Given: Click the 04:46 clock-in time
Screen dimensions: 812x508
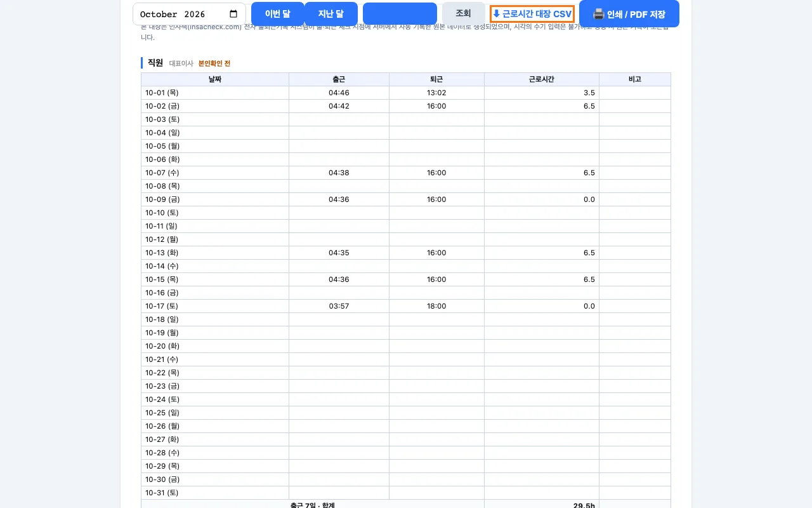Looking at the screenshot, I should (339, 93).
